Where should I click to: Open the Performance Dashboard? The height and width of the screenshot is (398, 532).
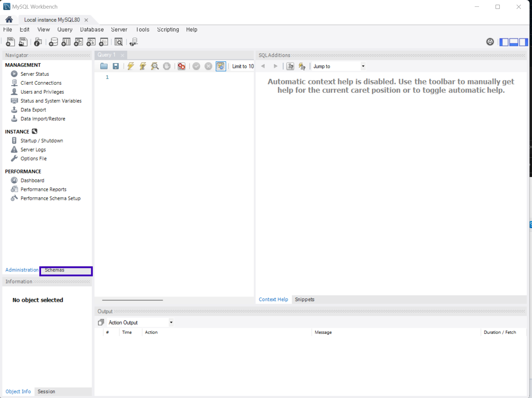tap(32, 181)
